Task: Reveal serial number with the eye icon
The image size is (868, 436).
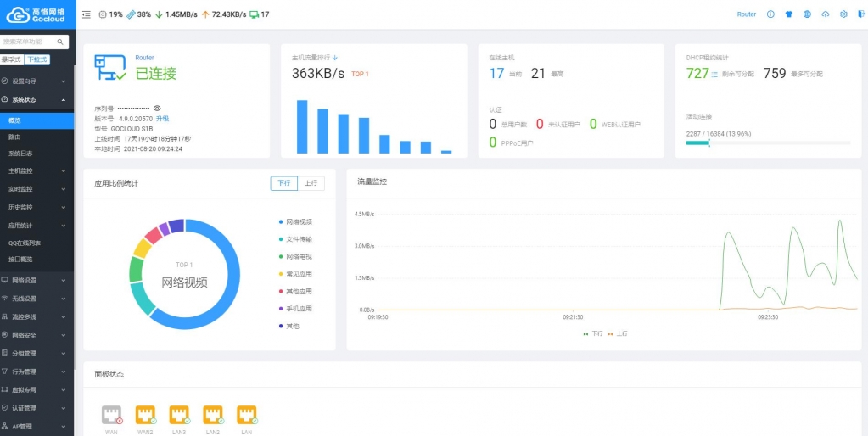Action: pyautogui.click(x=157, y=109)
